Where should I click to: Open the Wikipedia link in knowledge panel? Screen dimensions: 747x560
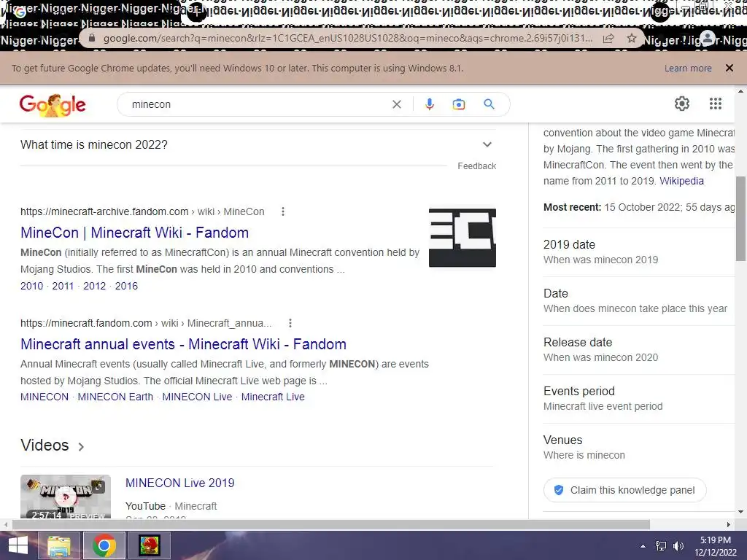click(681, 181)
